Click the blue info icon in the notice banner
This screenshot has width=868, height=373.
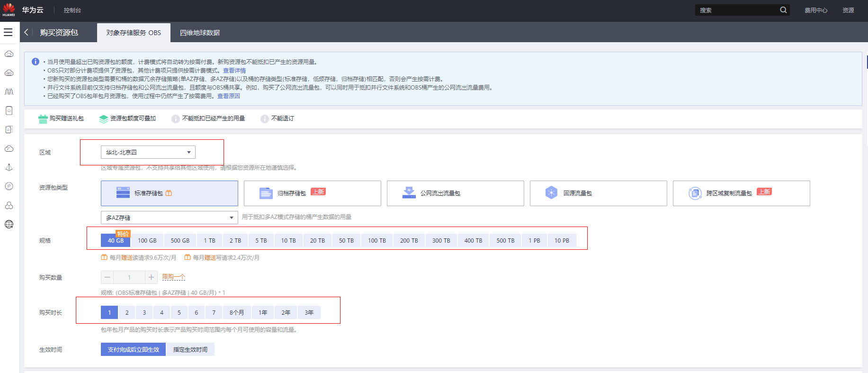coord(36,62)
